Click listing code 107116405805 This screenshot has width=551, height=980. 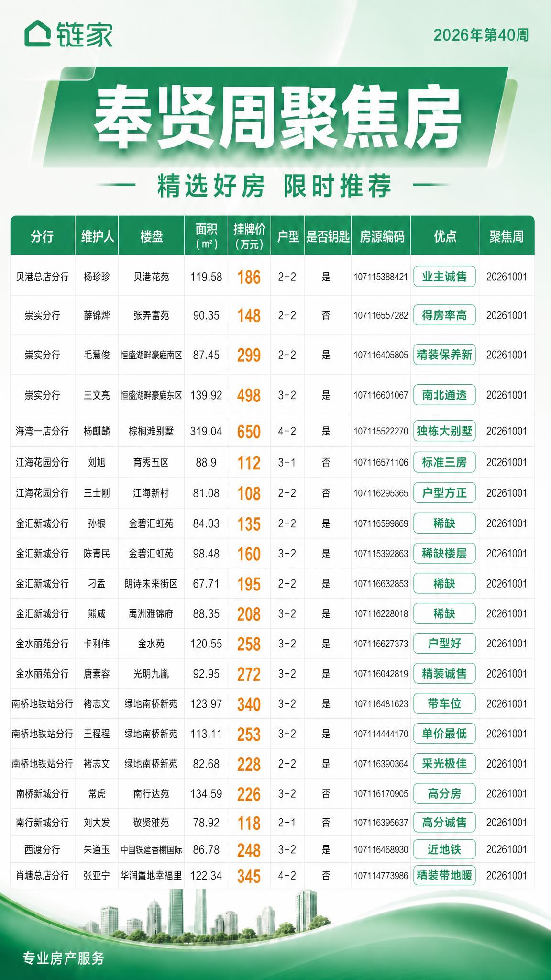(381, 355)
